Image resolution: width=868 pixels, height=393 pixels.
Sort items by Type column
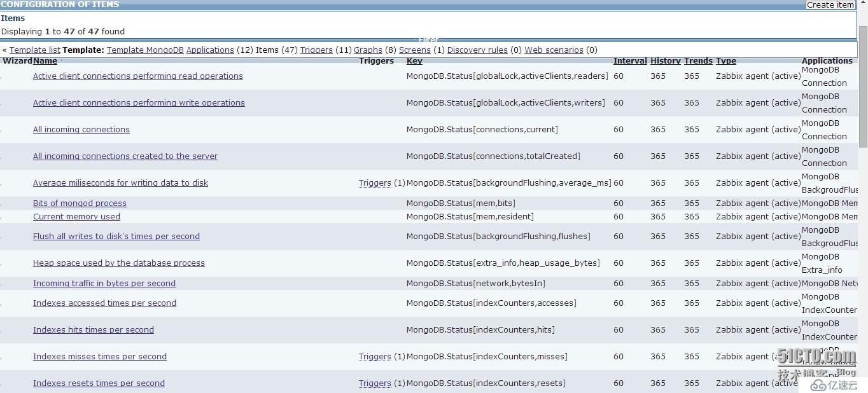(x=726, y=61)
